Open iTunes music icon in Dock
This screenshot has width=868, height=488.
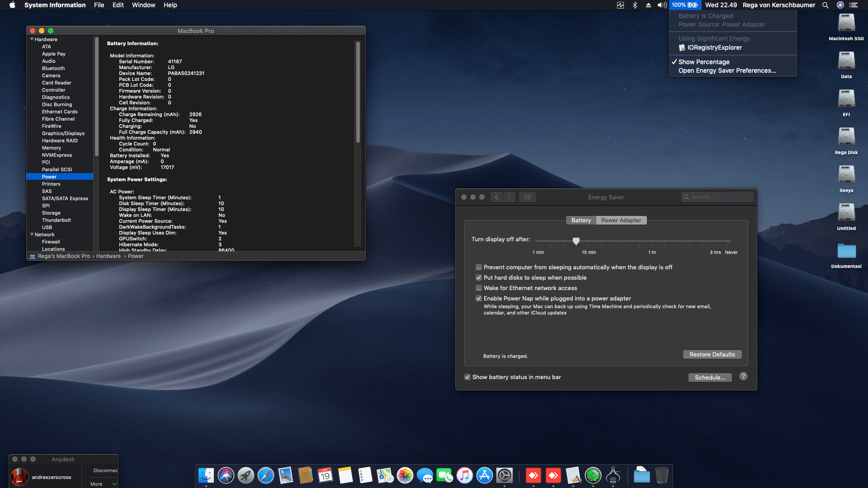click(465, 475)
